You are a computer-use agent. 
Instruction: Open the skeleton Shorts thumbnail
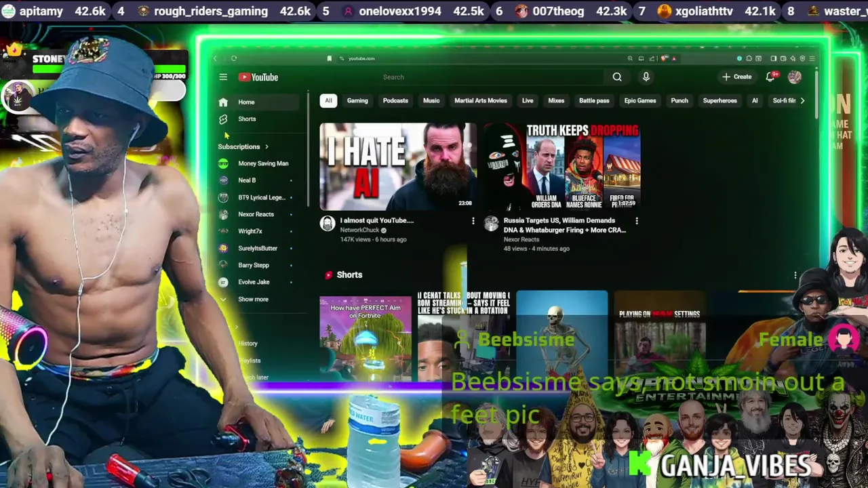562,335
